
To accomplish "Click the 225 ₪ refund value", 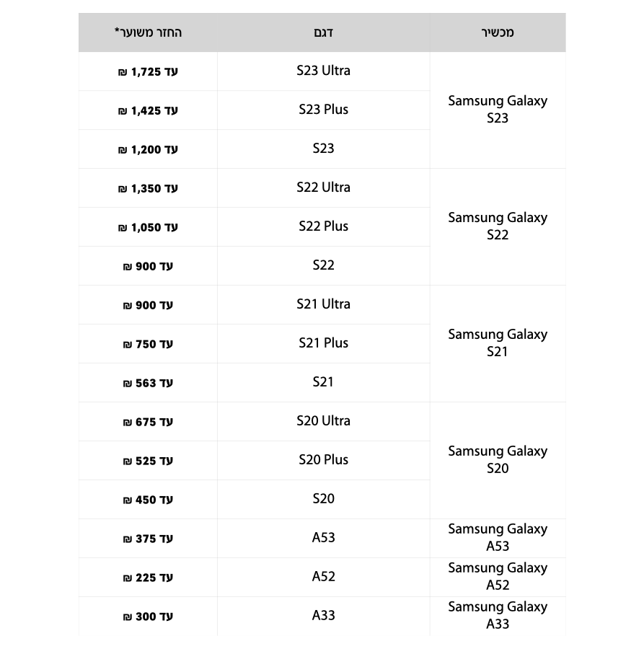I will [148, 578].
